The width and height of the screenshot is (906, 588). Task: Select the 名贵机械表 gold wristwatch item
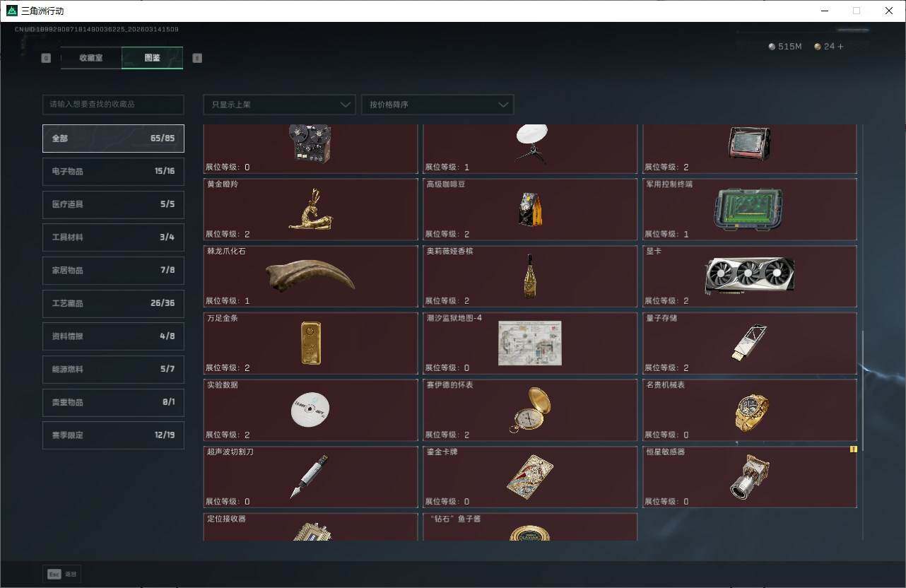(750, 410)
